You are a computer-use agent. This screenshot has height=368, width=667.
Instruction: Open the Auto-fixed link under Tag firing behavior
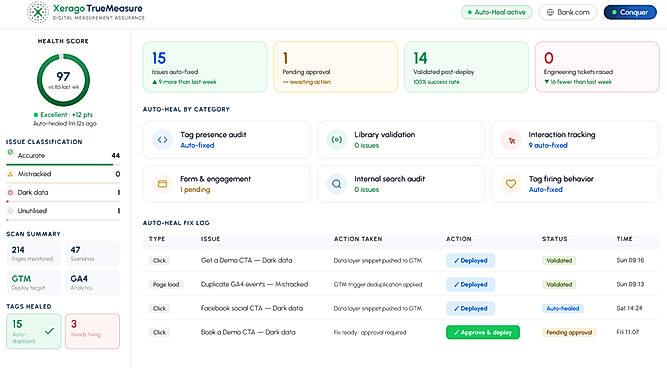(x=545, y=190)
